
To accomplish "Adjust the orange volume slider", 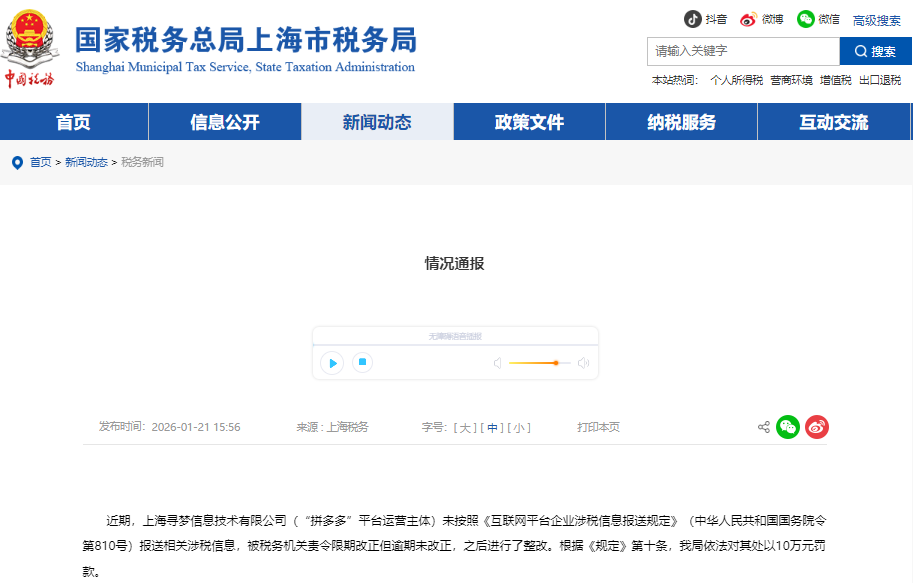I will click(x=540, y=363).
